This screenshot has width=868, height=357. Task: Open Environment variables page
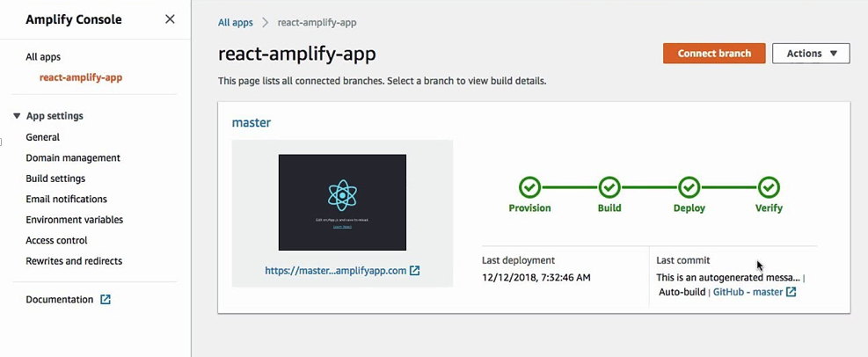(74, 220)
